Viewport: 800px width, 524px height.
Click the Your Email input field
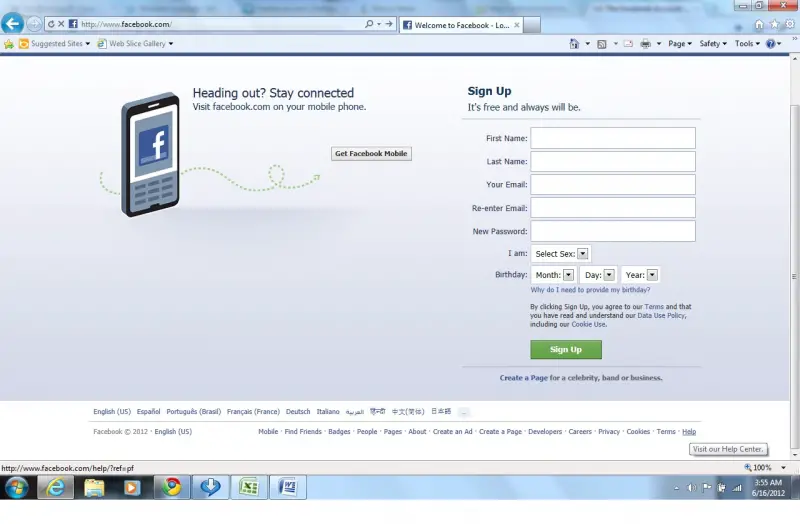click(x=613, y=185)
